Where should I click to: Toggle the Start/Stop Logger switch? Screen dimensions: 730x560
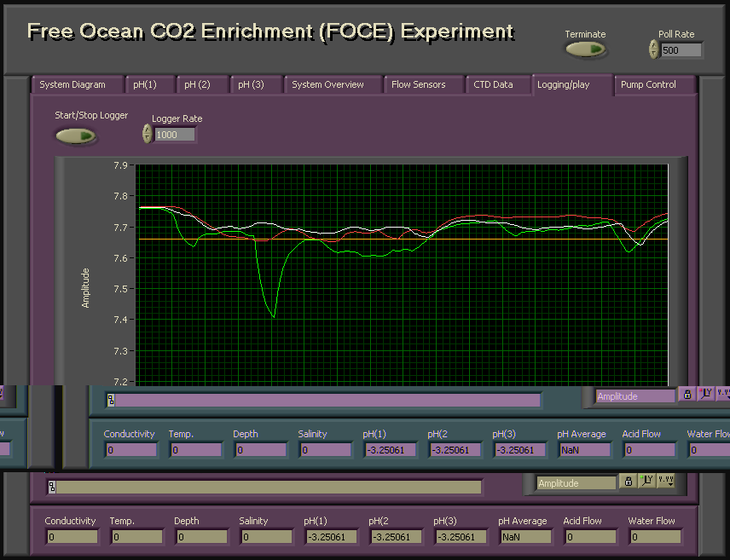pyautogui.click(x=75, y=136)
